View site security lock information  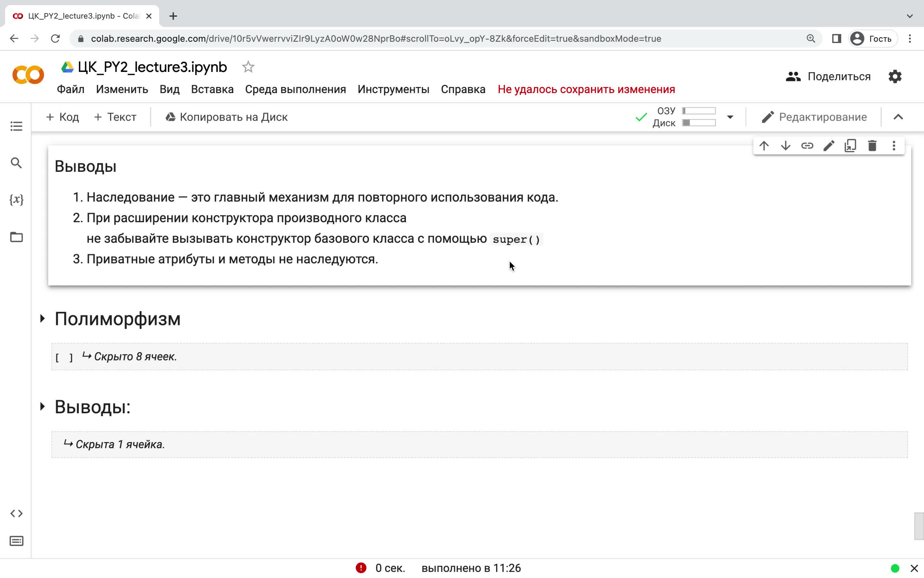81,39
